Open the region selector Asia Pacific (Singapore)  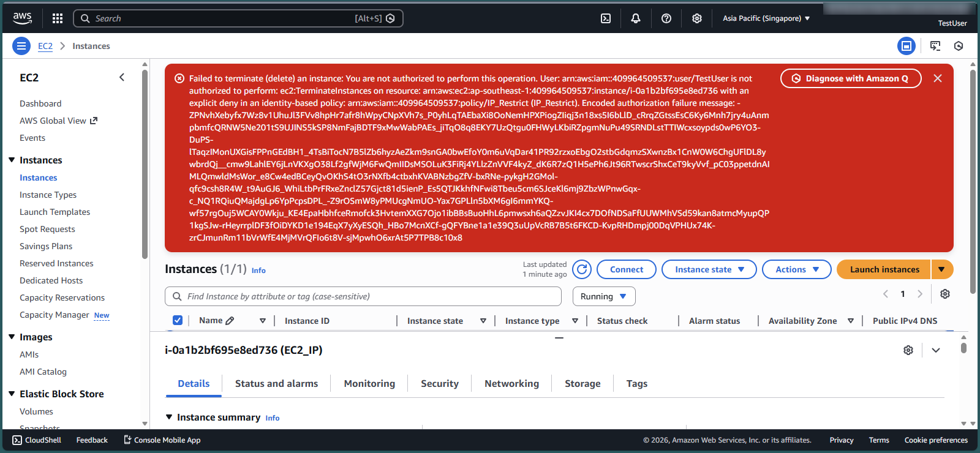(x=766, y=18)
